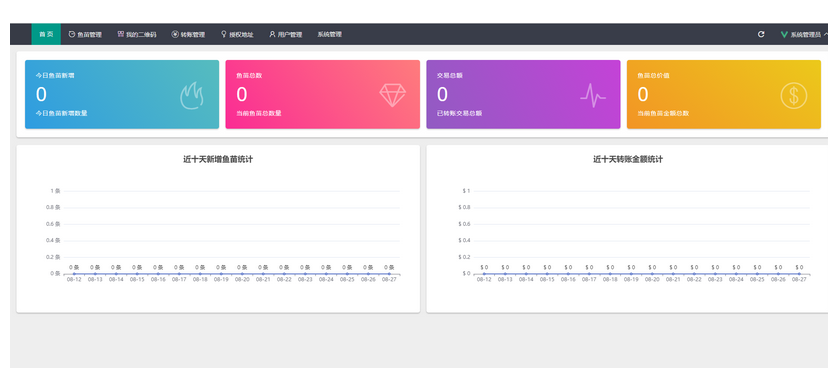Click the green V logo icon
The height and width of the screenshot is (368, 828).
point(784,35)
